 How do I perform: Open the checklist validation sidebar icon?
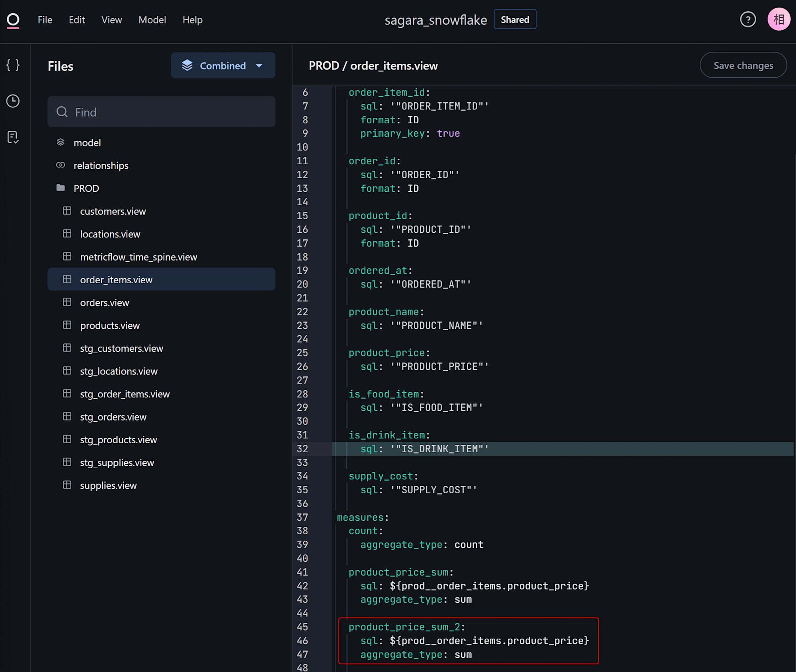click(13, 137)
